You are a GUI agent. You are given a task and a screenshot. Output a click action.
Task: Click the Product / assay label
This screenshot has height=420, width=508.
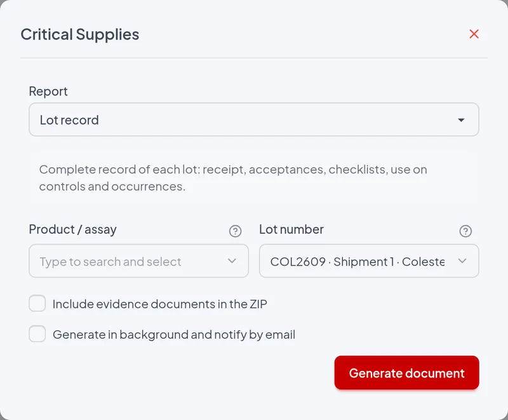coord(72,229)
